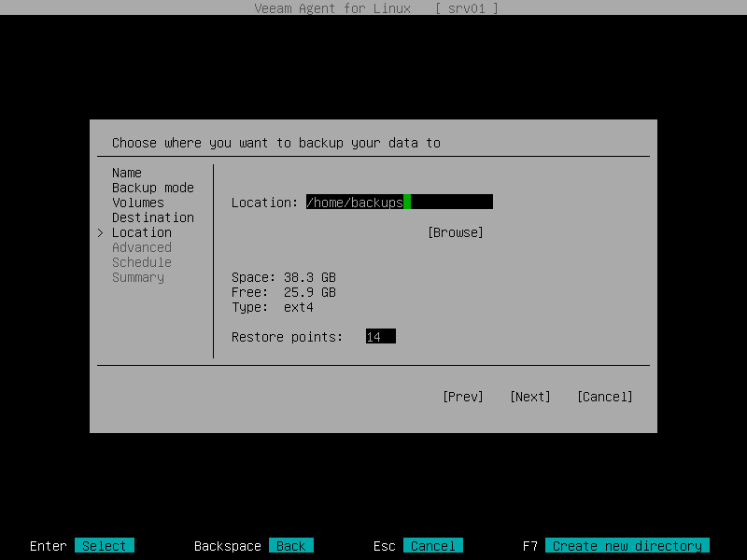Click Create new directory in bottom bar

[627, 546]
